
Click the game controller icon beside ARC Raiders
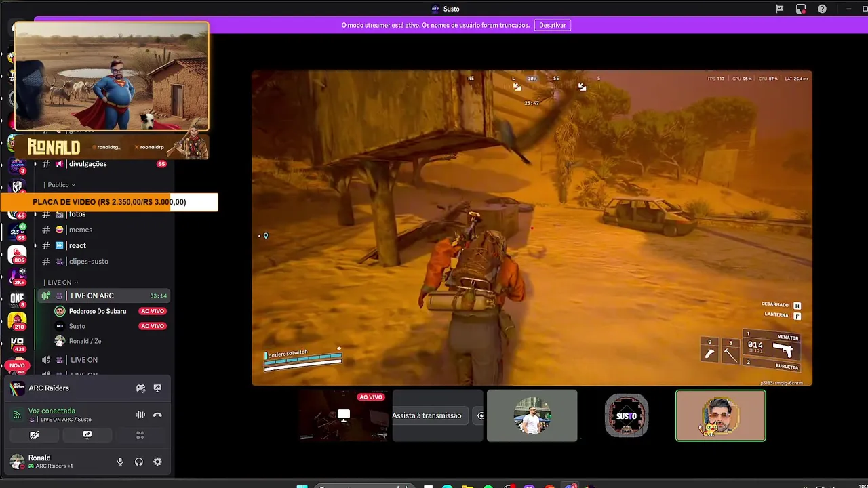(x=140, y=388)
